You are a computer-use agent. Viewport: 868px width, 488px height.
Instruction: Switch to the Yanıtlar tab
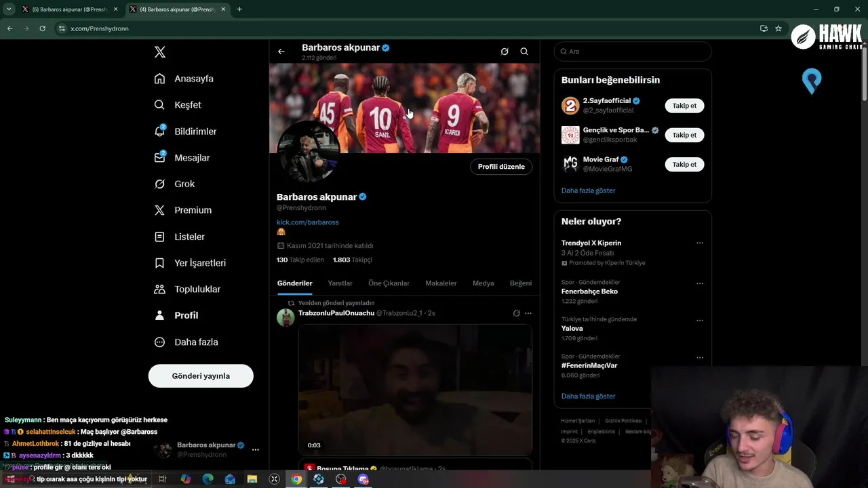pyautogui.click(x=340, y=283)
